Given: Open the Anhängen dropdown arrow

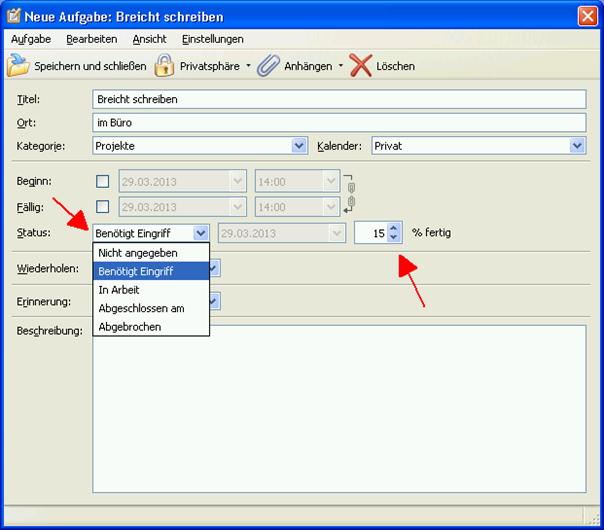Looking at the screenshot, I should pos(341,66).
